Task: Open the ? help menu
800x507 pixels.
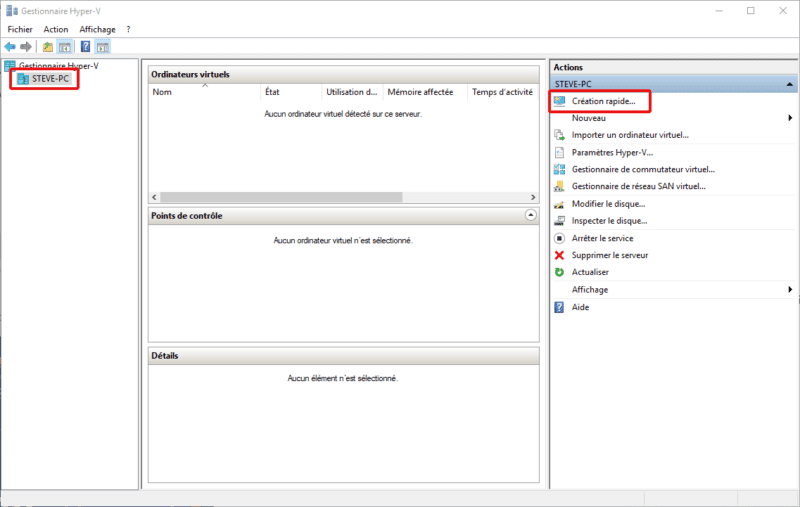Action: pos(128,30)
